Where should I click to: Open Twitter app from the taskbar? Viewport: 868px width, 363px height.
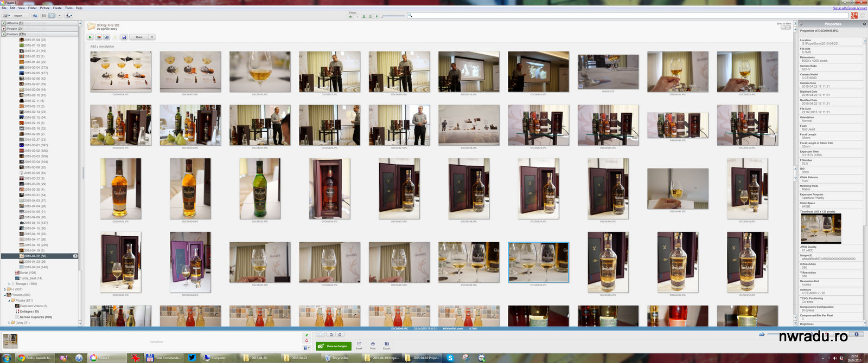coord(192,358)
